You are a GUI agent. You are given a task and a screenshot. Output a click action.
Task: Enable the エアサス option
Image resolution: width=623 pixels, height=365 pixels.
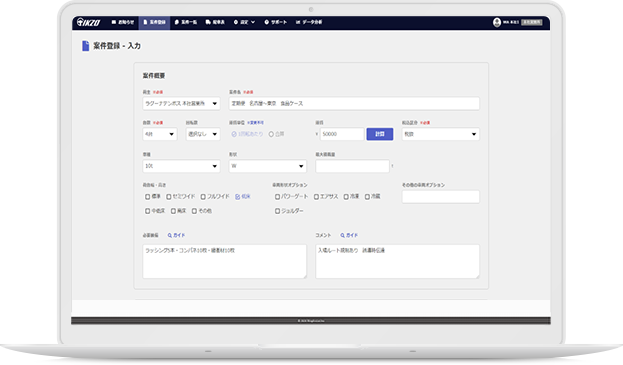click(316, 197)
